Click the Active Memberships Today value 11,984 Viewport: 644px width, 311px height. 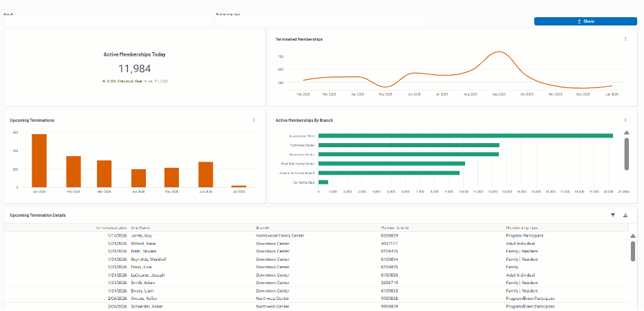pos(134,68)
